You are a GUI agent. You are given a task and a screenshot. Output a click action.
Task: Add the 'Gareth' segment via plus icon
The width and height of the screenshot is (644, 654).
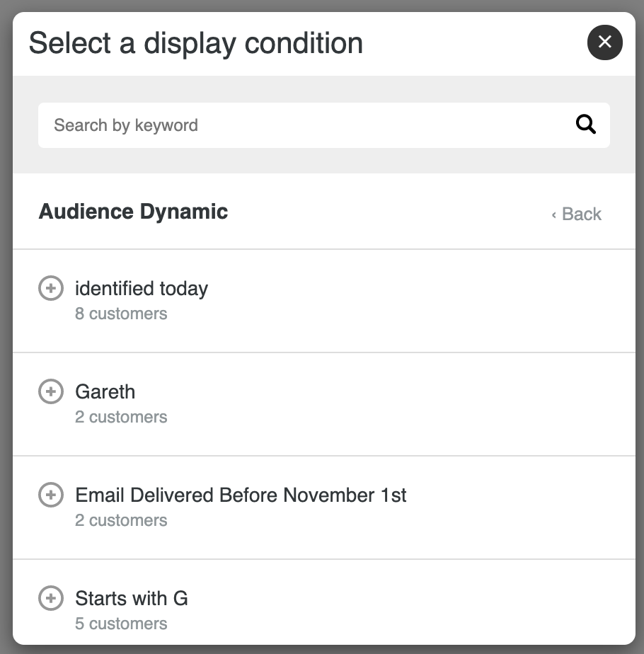pos(51,391)
